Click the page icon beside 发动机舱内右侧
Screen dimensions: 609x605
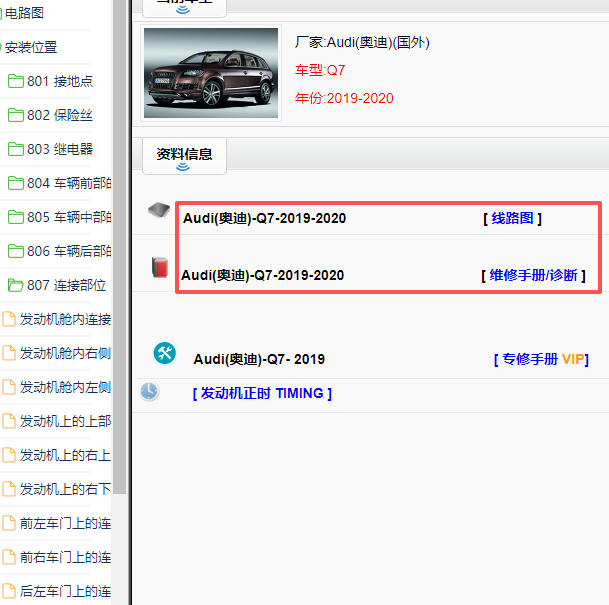point(9,353)
